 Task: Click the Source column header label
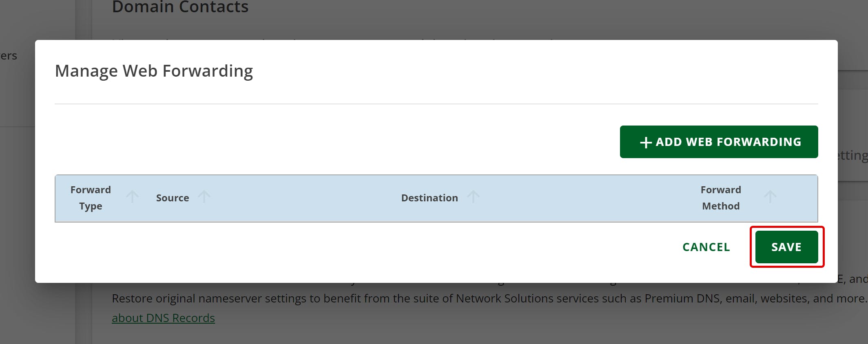[x=173, y=198]
